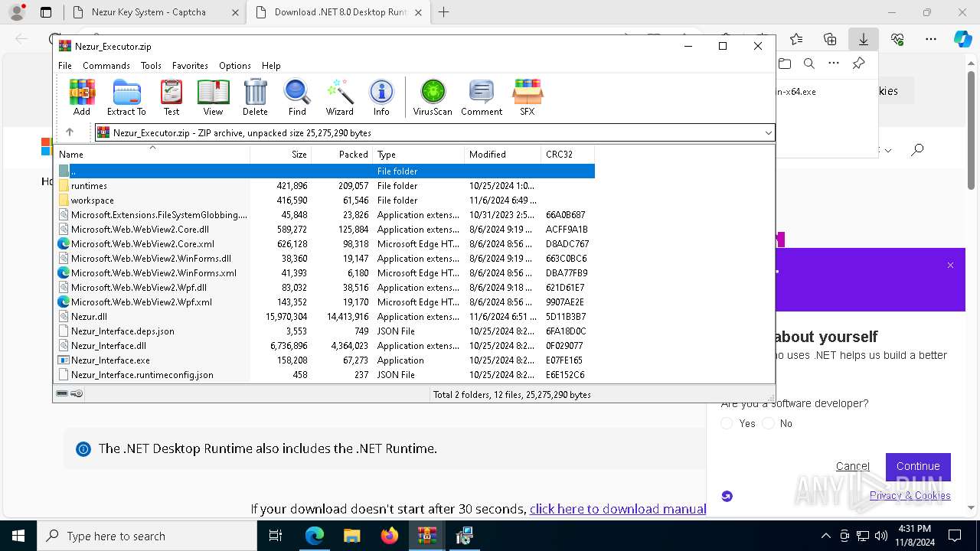Image resolution: width=980 pixels, height=551 pixels.
Task: Open the Help menu
Action: point(271,66)
